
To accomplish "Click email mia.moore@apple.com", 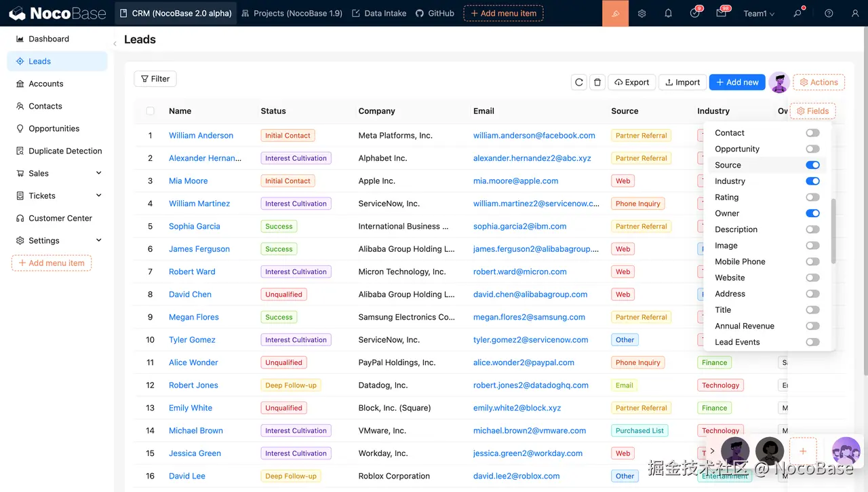I will tap(515, 181).
